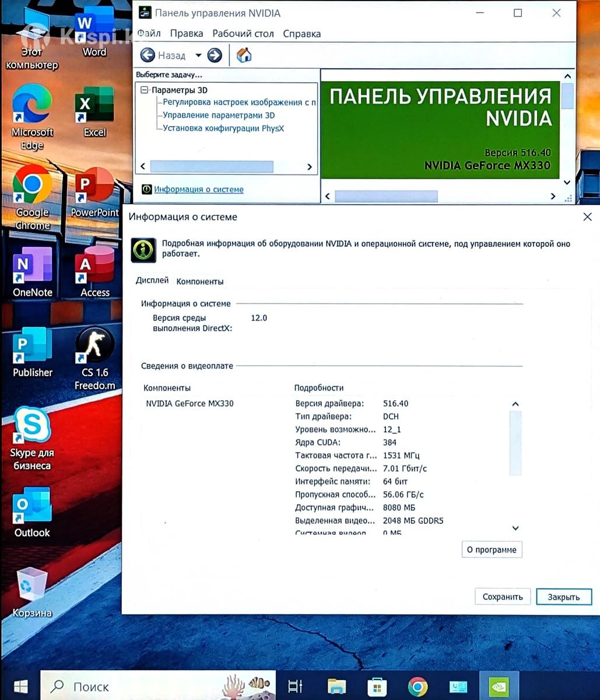Click the 8080 МБ available graphics memory value
This screenshot has width=600, height=700.
tap(399, 508)
